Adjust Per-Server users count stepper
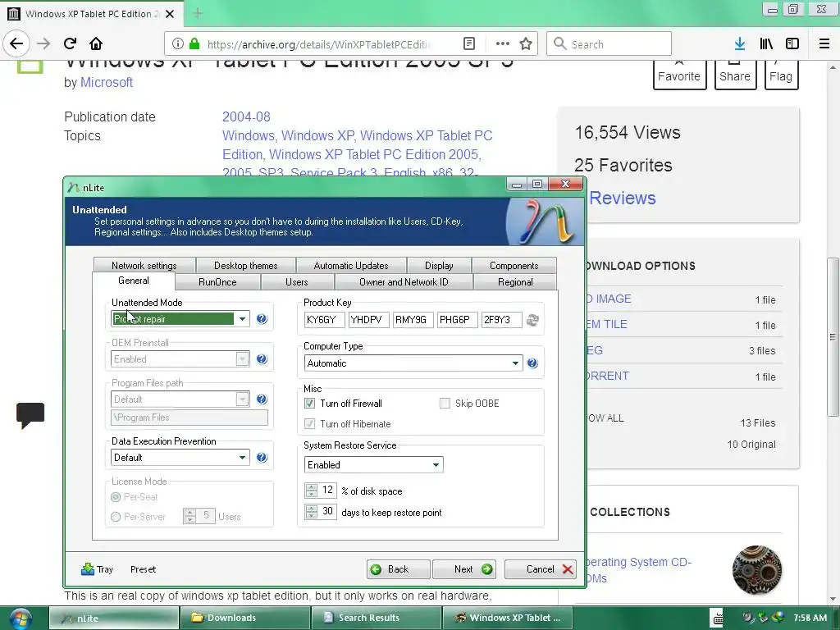Viewport: 840px width, 630px height. (190, 516)
